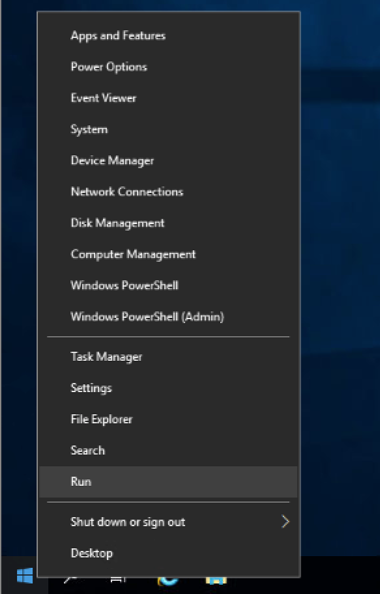The width and height of the screenshot is (380, 594).
Task: Launch Computer Management
Action: coord(168,254)
